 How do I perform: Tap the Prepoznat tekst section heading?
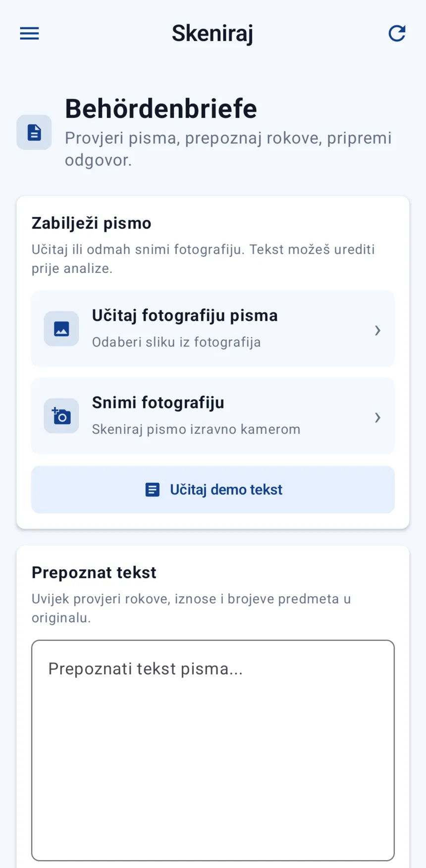94,572
